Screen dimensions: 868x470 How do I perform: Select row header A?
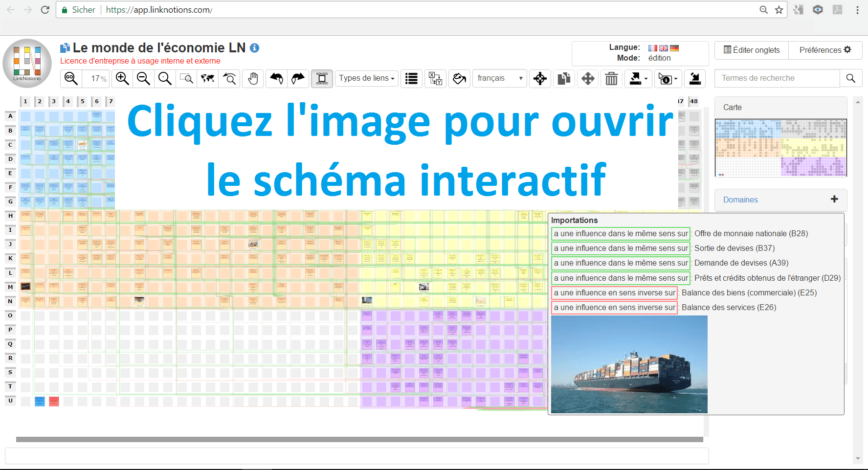coord(10,116)
